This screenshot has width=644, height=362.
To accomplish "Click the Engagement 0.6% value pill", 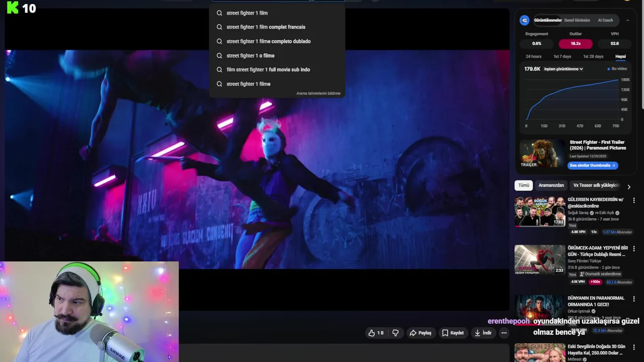I will coord(537,44).
